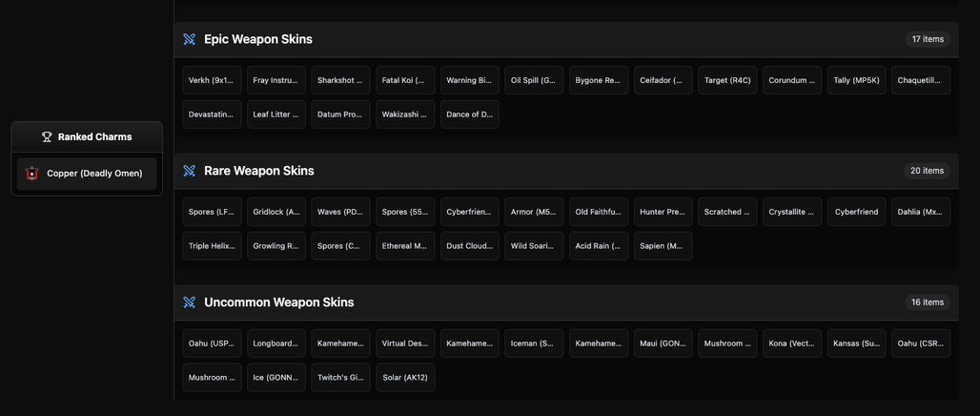
Task: Select the Dance of D... epic skin
Action: (470, 114)
